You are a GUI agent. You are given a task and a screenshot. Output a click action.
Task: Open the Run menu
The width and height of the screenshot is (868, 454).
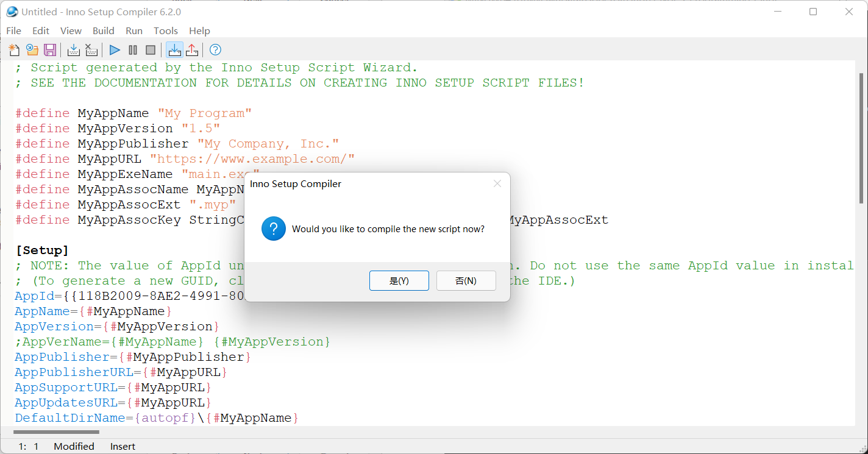[x=134, y=30]
